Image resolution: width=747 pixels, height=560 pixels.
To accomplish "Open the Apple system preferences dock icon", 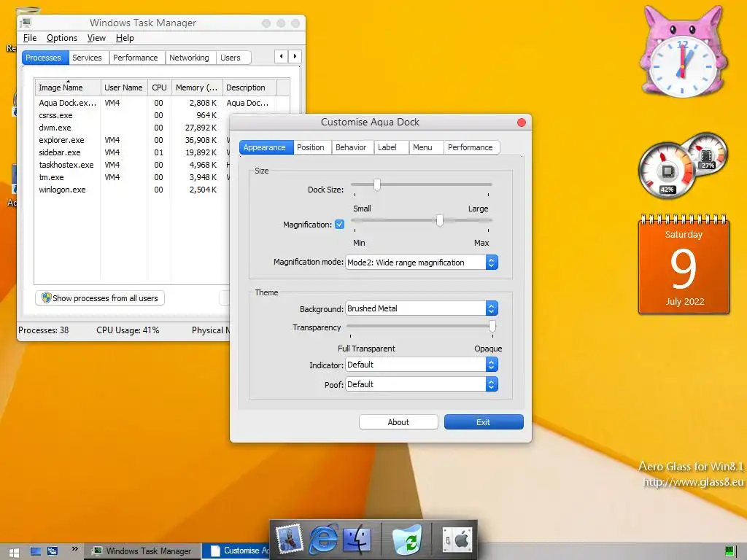I will (457, 540).
